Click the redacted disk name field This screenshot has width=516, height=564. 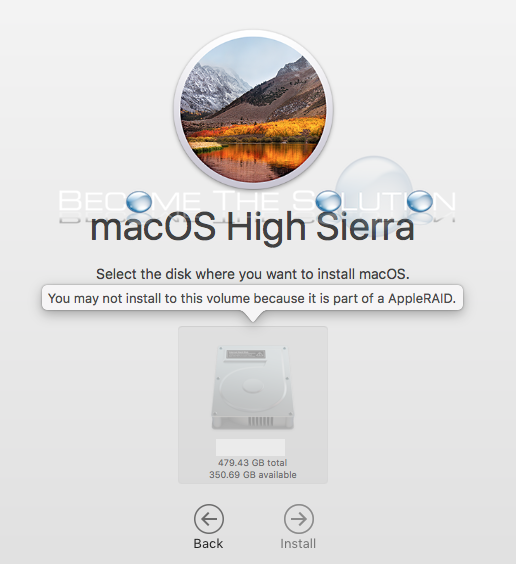pos(251,447)
